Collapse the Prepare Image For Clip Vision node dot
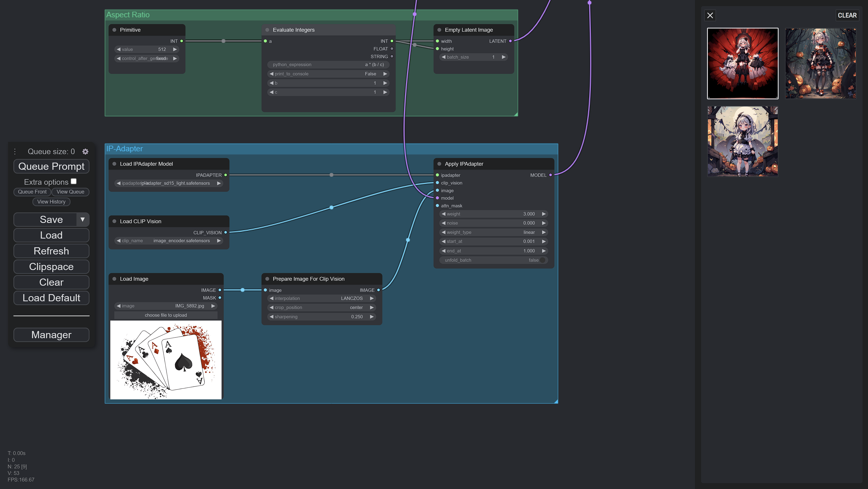 (x=267, y=279)
